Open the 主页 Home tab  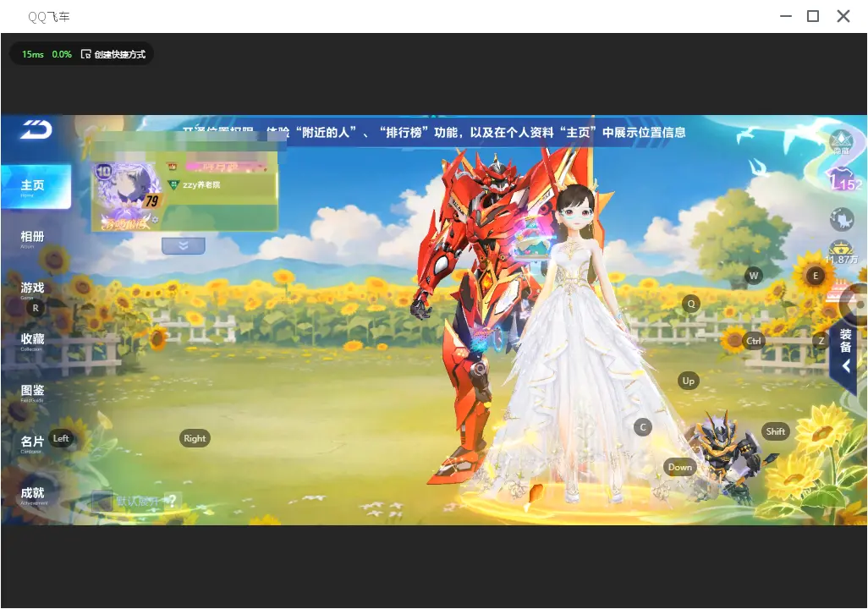click(x=36, y=187)
